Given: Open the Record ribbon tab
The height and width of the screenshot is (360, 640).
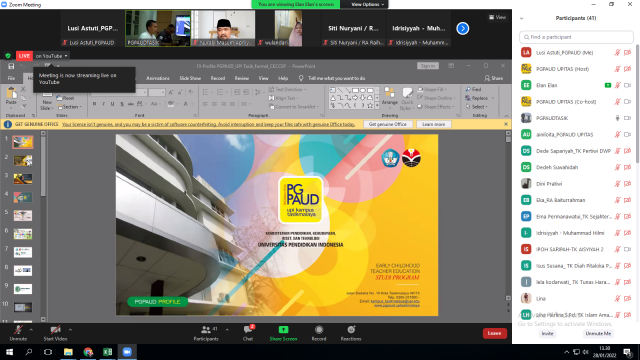Looking at the screenshot, I should [x=218, y=78].
